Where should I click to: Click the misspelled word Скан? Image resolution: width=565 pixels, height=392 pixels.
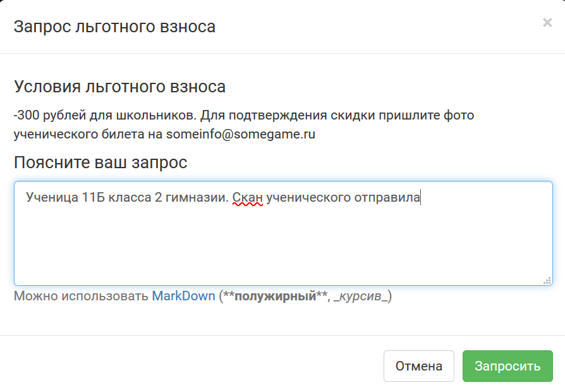click(247, 197)
